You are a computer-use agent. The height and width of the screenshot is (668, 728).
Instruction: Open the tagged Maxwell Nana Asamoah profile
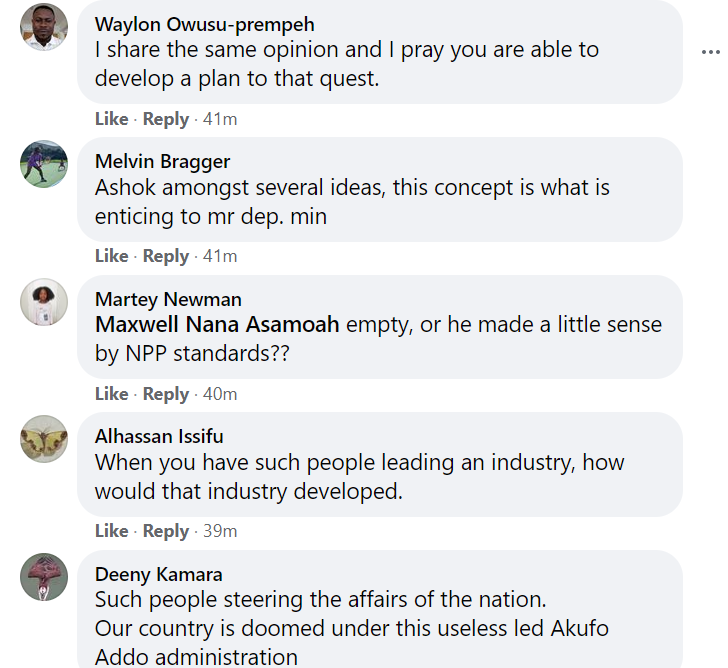217,325
